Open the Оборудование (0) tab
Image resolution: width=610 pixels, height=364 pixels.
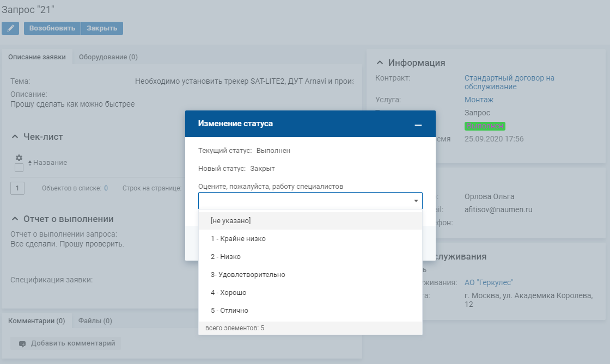[108, 57]
